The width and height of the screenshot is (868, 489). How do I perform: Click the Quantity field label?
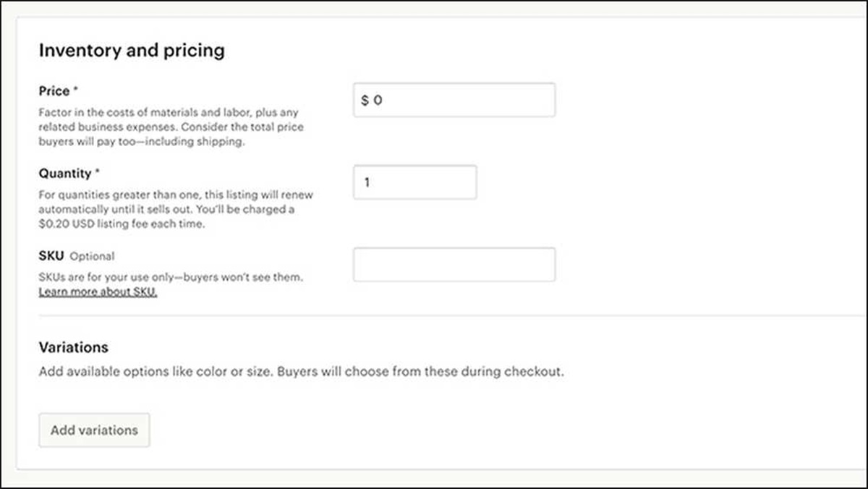coord(65,174)
